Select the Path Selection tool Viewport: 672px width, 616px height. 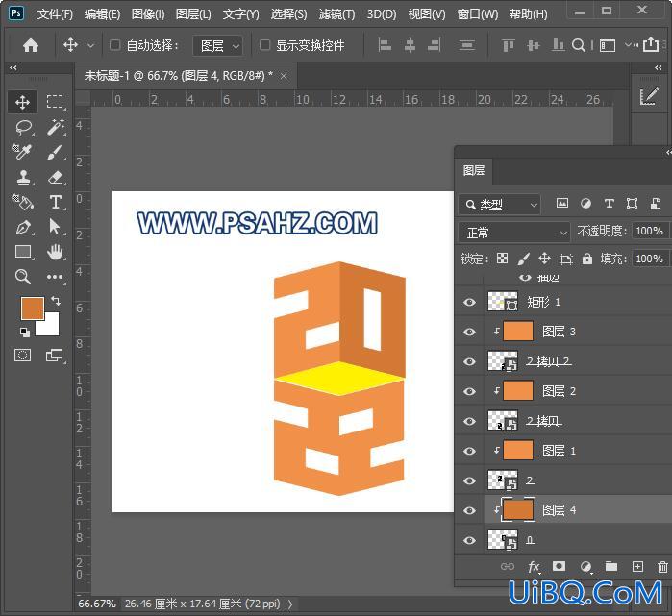tap(55, 227)
